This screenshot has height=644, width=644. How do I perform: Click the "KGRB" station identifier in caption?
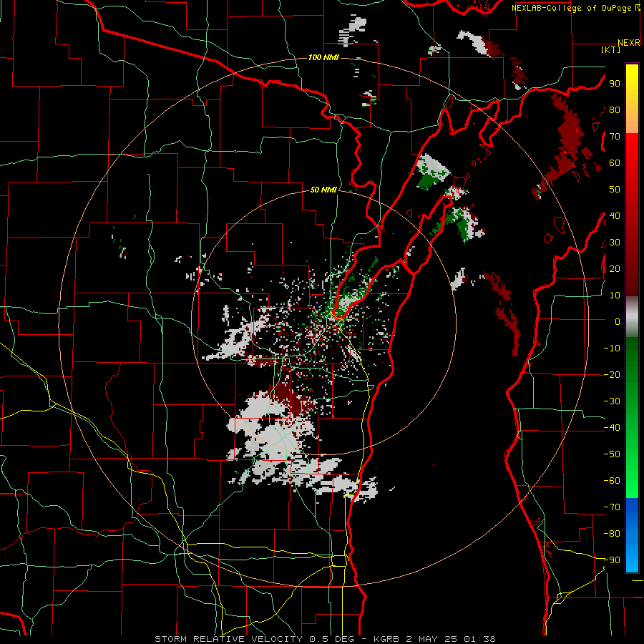386,639
